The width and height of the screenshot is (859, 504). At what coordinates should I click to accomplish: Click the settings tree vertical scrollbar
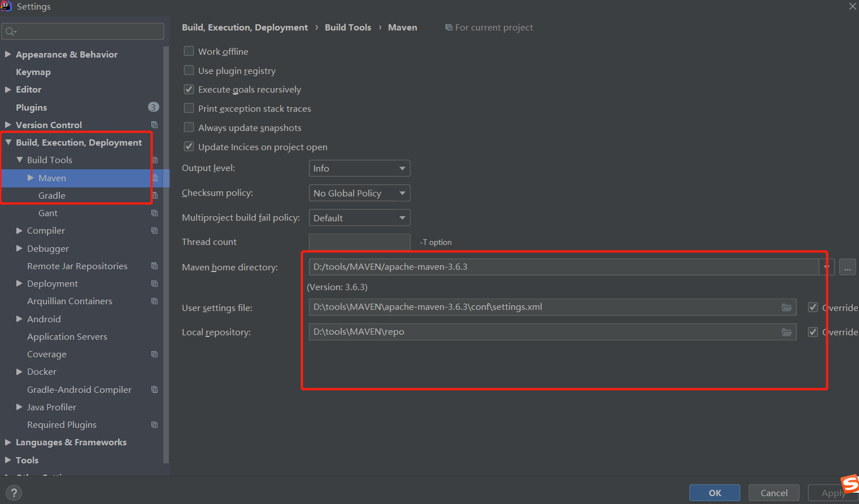coord(166,254)
